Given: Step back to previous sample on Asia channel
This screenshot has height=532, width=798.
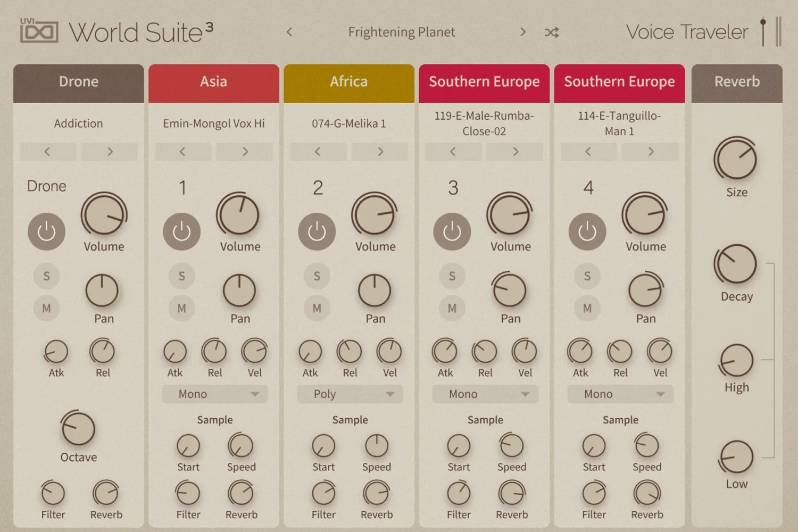Looking at the screenshot, I should pos(183,152).
